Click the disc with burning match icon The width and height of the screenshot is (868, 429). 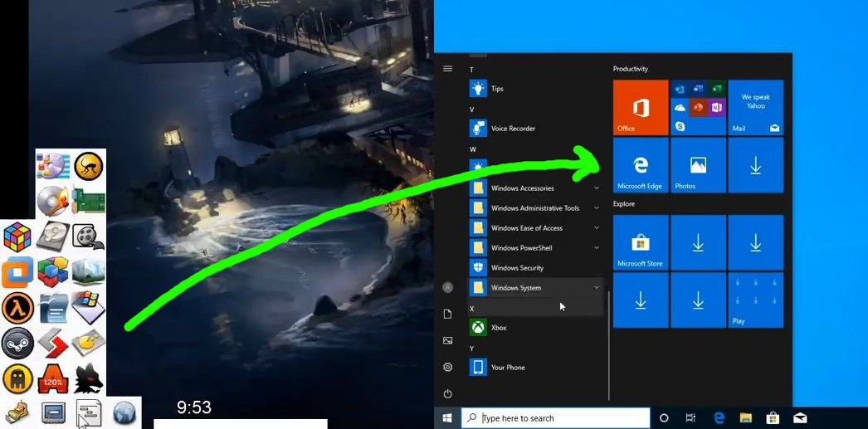coord(52,201)
